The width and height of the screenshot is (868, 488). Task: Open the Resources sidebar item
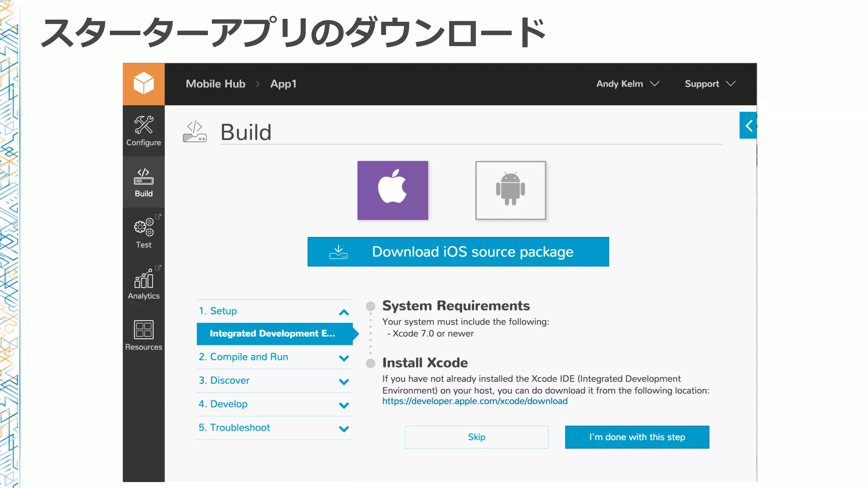pyautogui.click(x=144, y=335)
